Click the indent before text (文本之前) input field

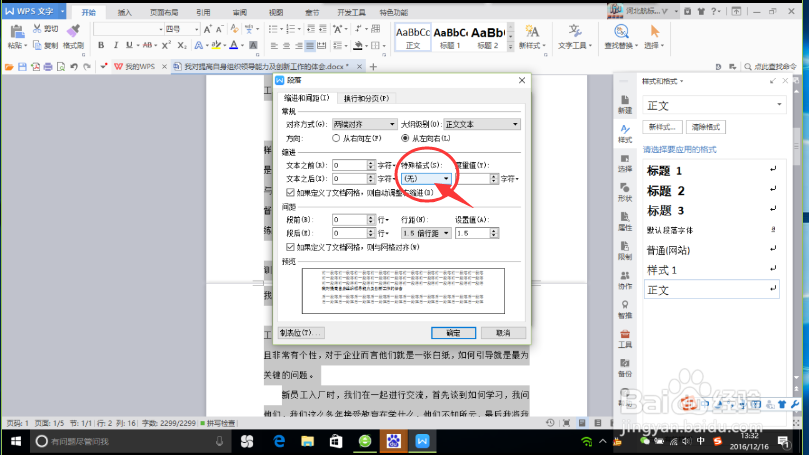(x=350, y=165)
